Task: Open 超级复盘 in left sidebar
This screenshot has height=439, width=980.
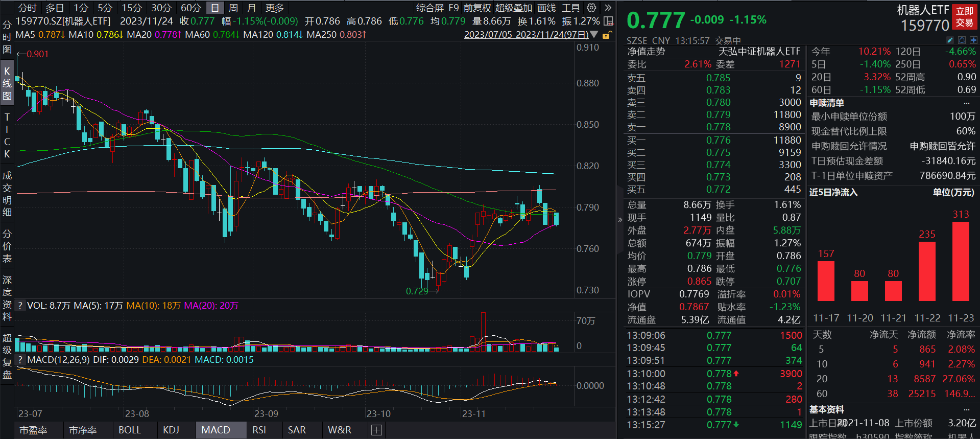Action: (7, 356)
